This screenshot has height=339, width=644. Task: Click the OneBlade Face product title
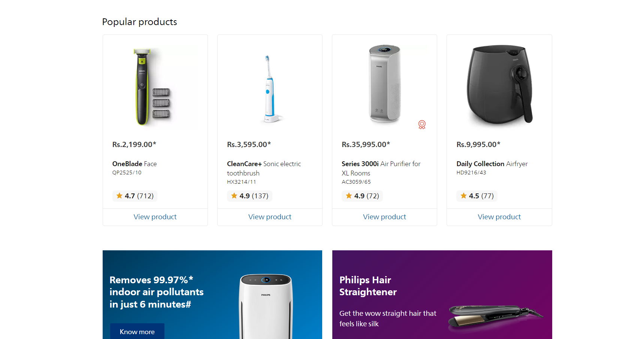click(x=134, y=164)
